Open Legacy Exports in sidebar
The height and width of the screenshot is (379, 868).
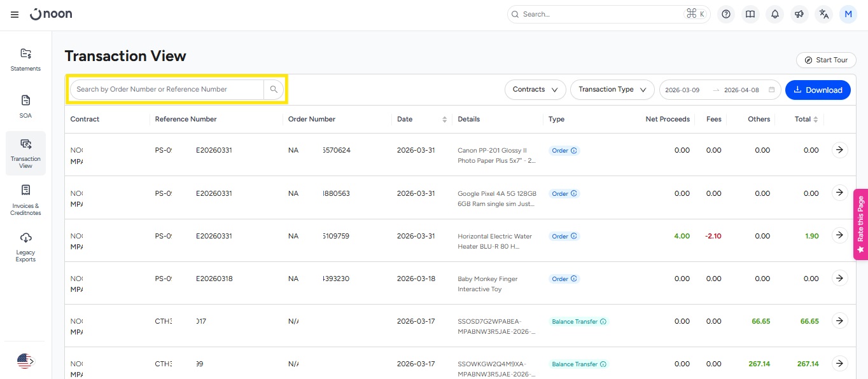coord(25,247)
